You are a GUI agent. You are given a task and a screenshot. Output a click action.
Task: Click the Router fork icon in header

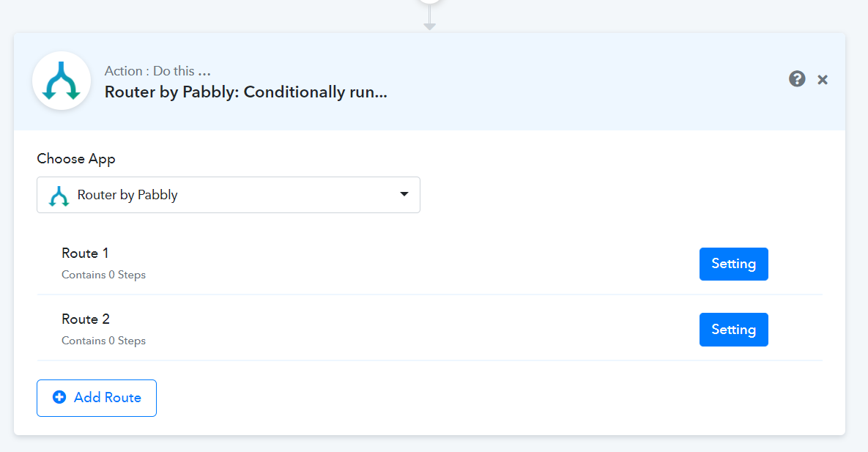(62, 81)
